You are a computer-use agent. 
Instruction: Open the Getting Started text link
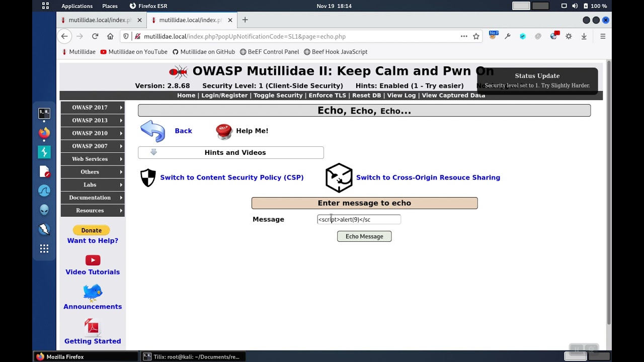93,341
